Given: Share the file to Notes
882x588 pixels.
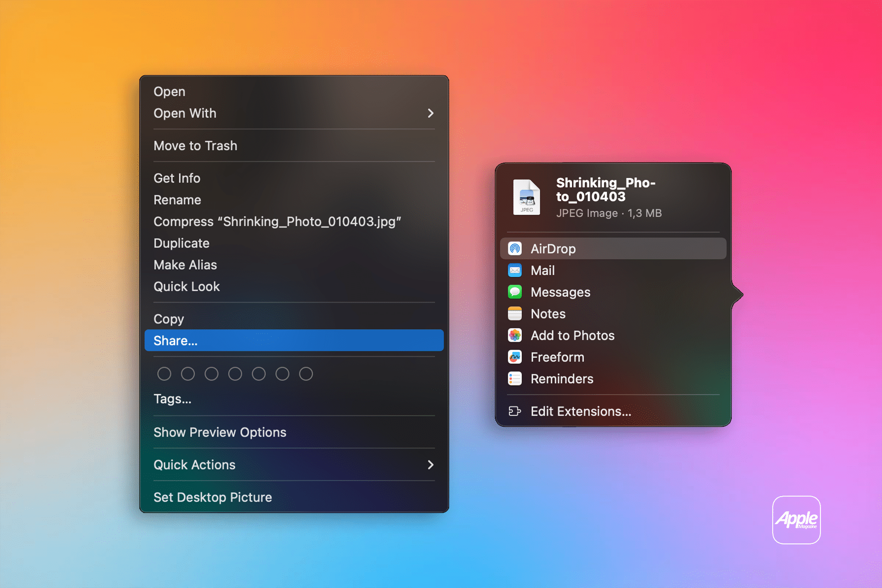Looking at the screenshot, I should click(x=613, y=313).
